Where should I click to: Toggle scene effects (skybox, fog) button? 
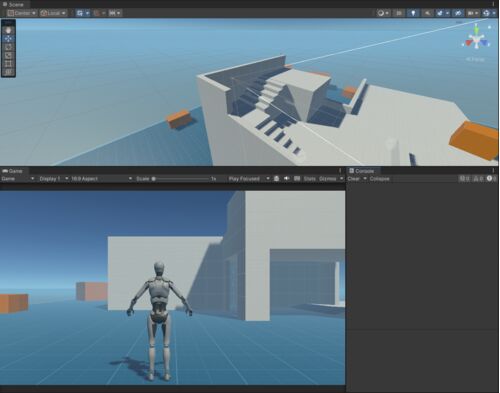pyautogui.click(x=440, y=13)
